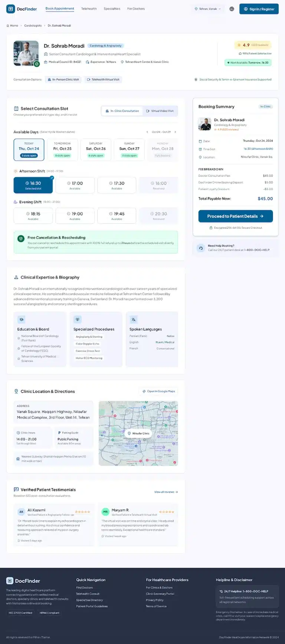285x644 pixels.
Task: Click the shield icon in Free Cancellation banner
Action: click(21, 239)
